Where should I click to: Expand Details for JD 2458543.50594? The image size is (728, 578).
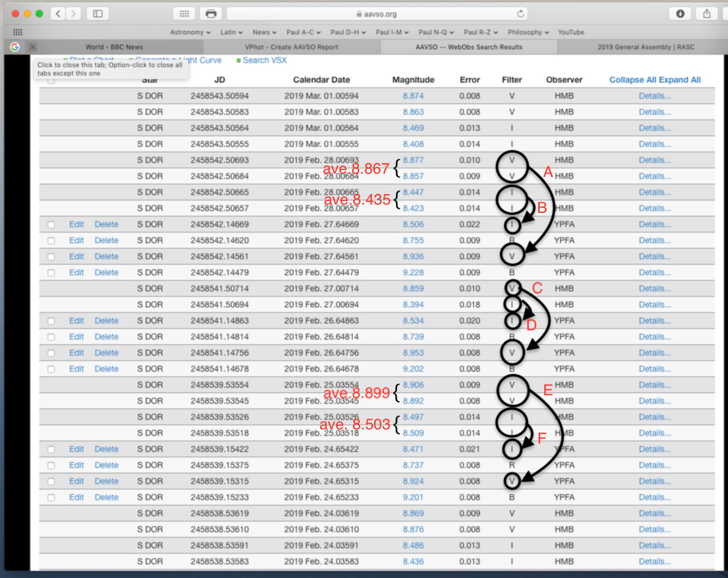coord(655,96)
